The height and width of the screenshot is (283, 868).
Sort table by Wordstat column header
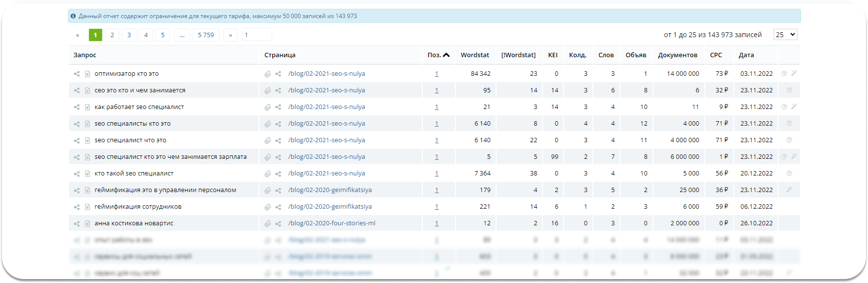tap(475, 55)
